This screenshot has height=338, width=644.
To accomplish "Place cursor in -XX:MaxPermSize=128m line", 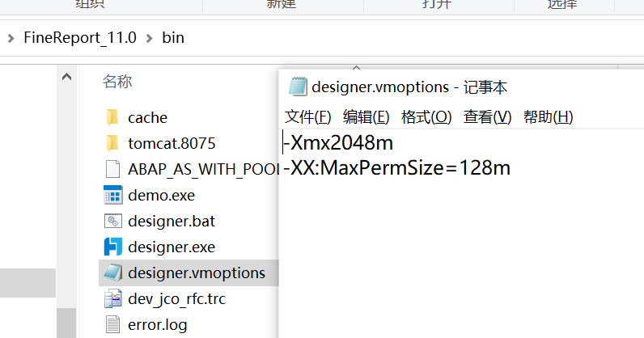I will pyautogui.click(x=396, y=168).
